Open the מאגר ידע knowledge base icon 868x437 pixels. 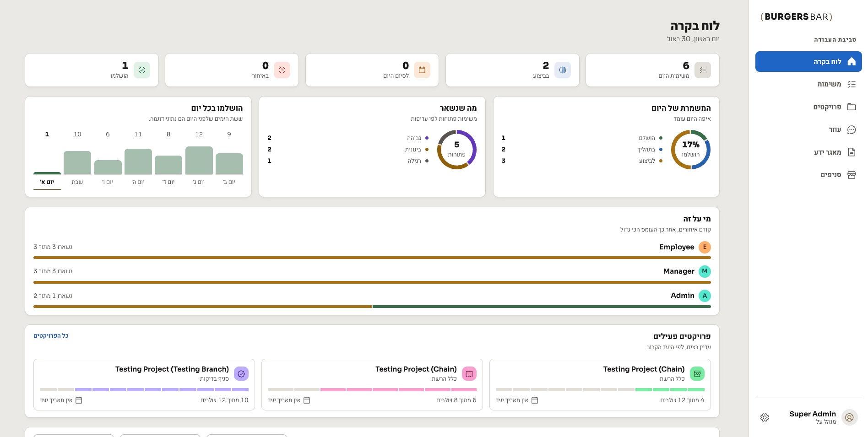(852, 152)
